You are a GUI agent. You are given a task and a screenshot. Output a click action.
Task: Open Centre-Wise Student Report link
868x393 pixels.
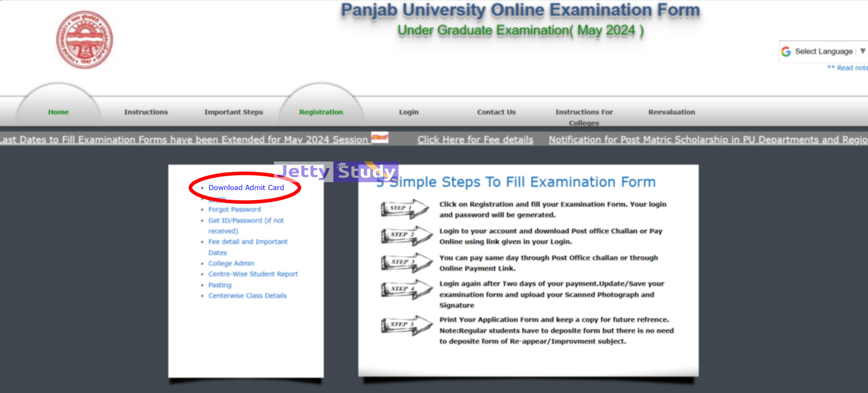[253, 274]
